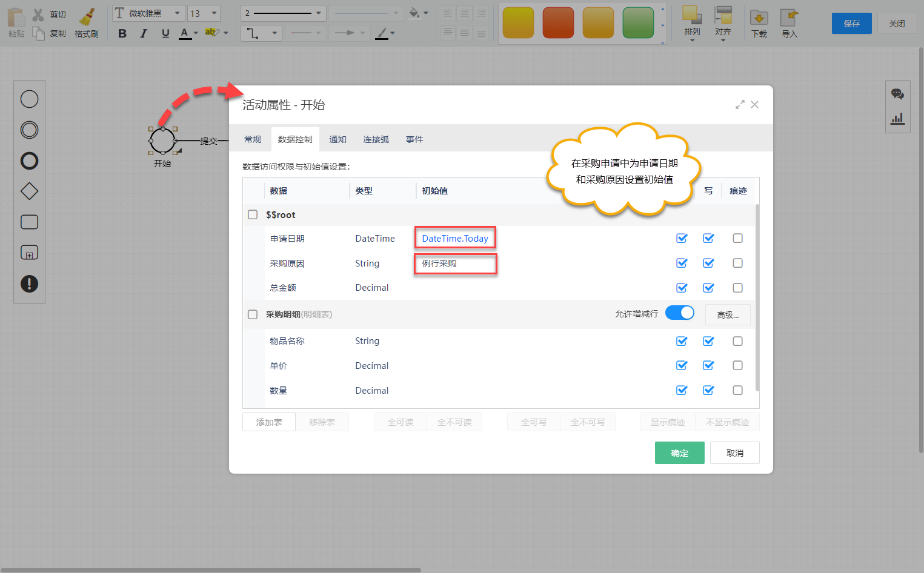Image resolution: width=924 pixels, height=573 pixels.
Task: Open the connector style dropdown
Action: click(262, 33)
